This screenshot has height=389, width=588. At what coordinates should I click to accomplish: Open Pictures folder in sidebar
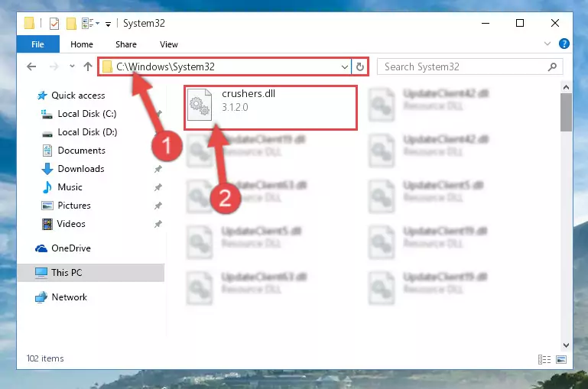(74, 206)
